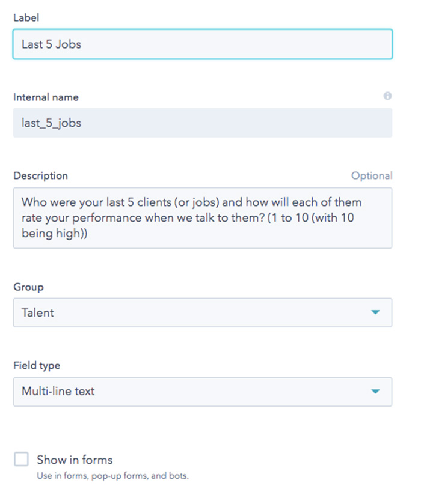Viewport: 421px width, 504px height.
Task: Click the Internal name field heading
Action: coord(46,97)
